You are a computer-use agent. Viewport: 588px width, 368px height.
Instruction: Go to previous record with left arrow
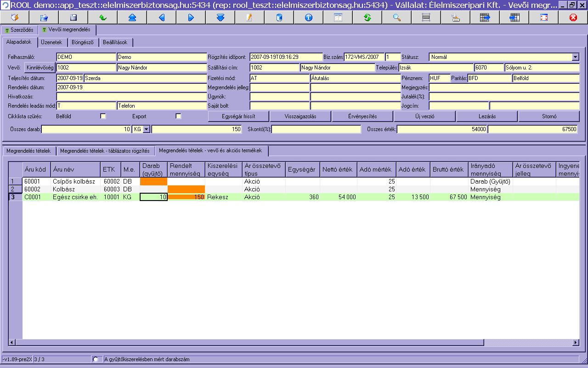coord(162,17)
